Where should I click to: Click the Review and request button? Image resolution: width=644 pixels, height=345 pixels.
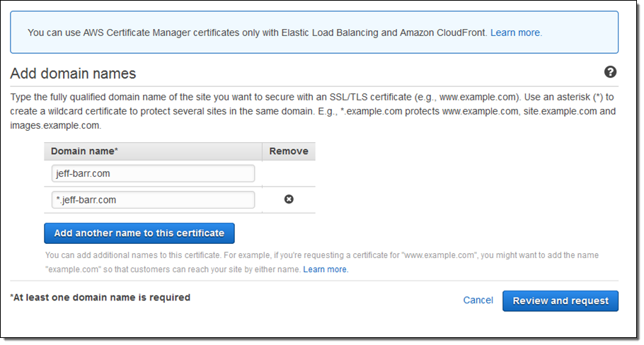[560, 300]
